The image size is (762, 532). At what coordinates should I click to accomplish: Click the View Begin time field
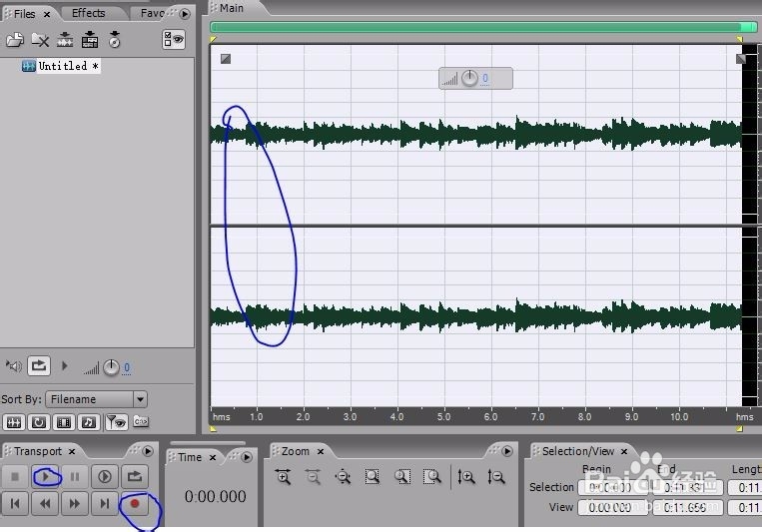tap(613, 507)
